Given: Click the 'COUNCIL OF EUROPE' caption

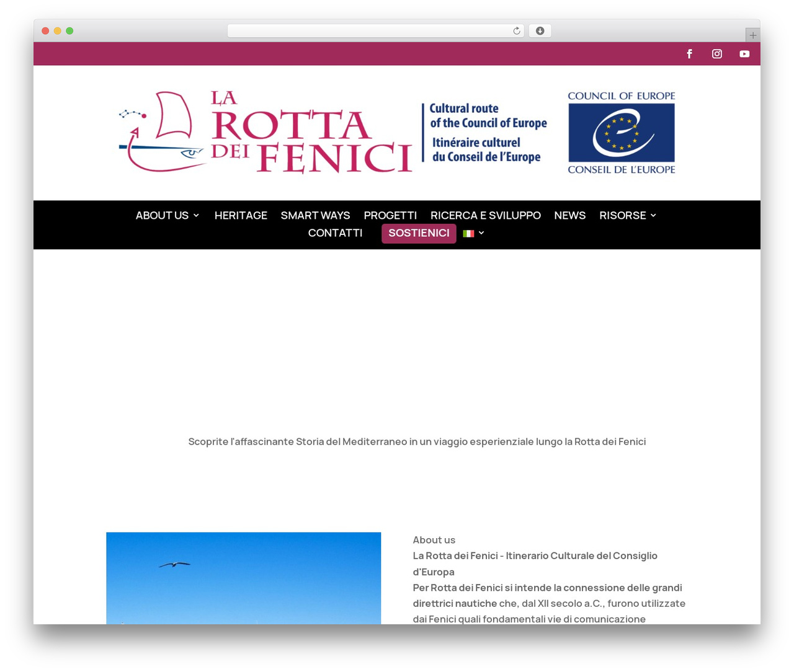Looking at the screenshot, I should tap(622, 96).
